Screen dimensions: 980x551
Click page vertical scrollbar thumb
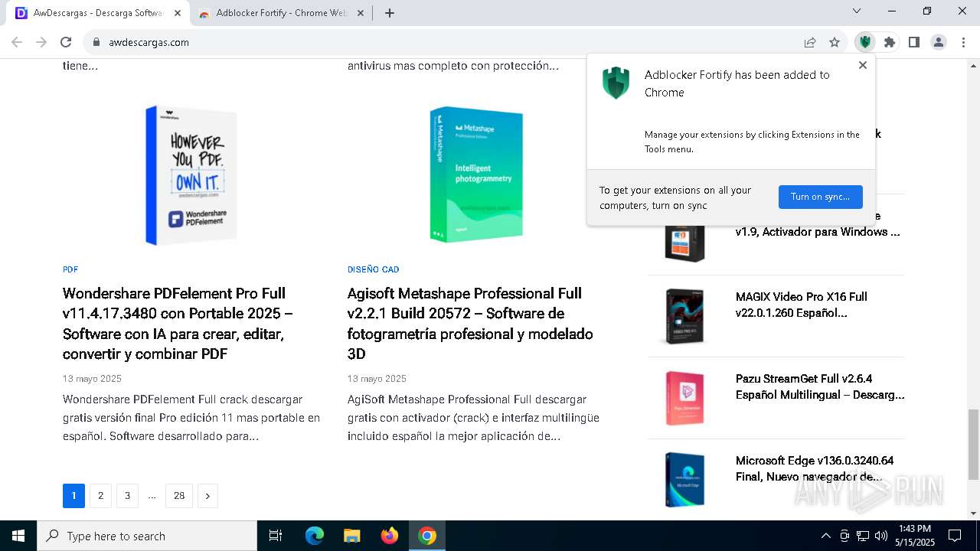pos(973,444)
